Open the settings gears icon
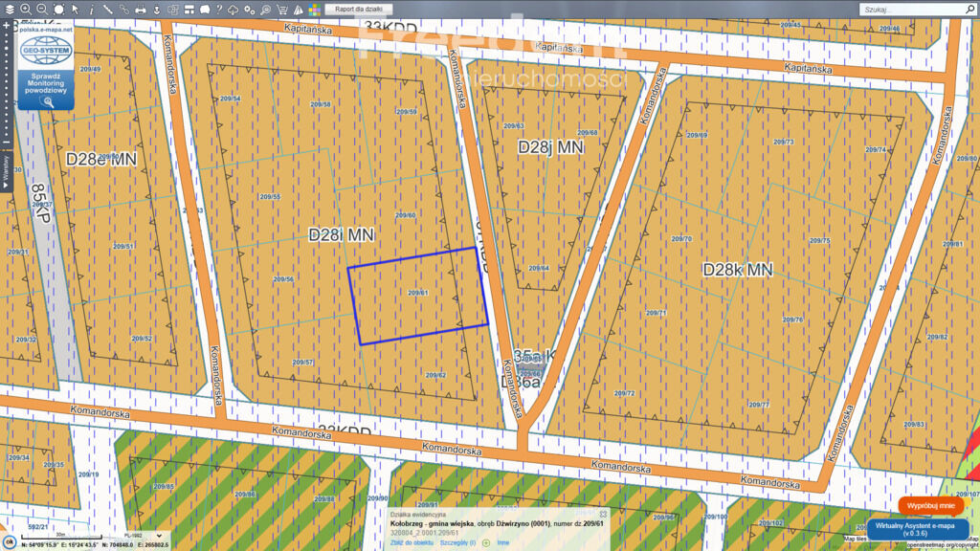980x551 pixels. [x=250, y=9]
